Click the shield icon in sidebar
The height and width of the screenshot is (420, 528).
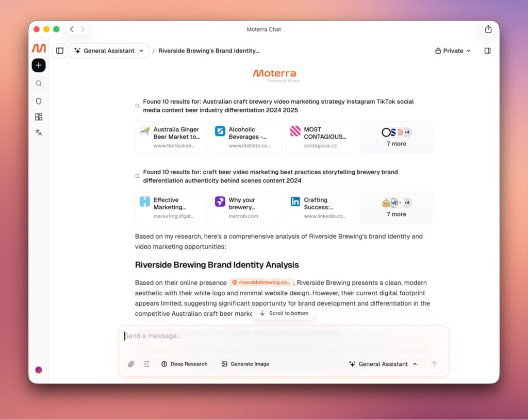(x=39, y=102)
